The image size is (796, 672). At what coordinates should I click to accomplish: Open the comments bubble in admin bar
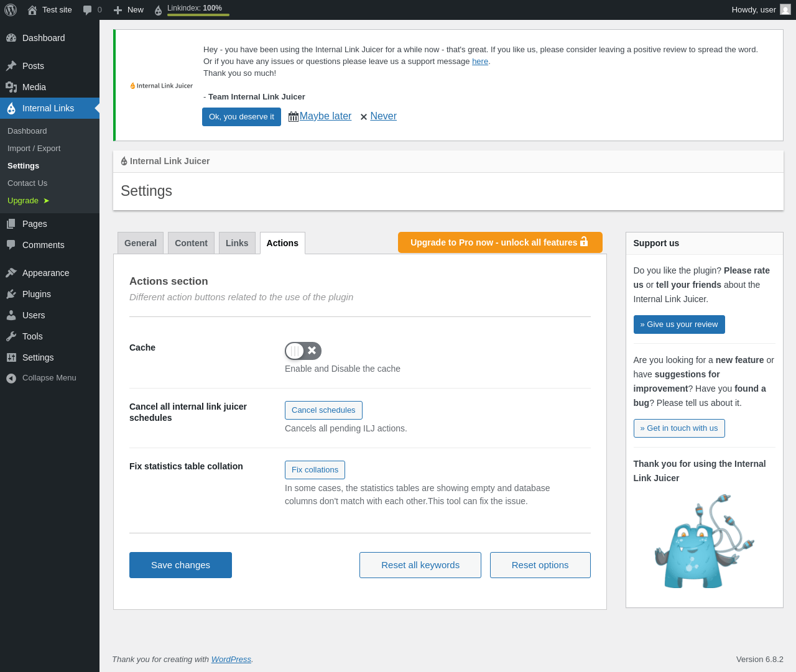[88, 10]
